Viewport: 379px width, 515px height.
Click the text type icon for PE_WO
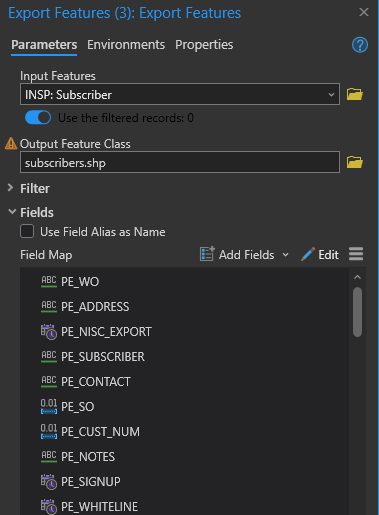click(49, 282)
